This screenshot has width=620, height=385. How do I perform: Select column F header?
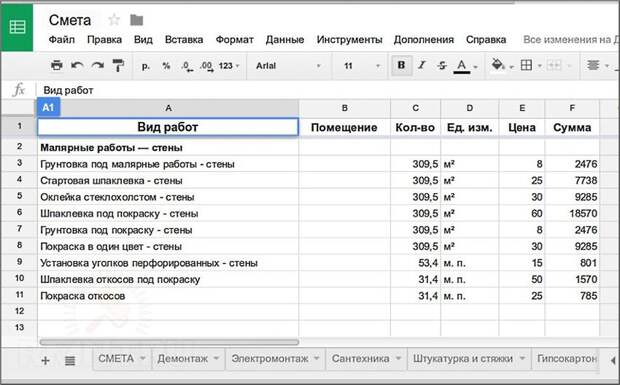[572, 108]
